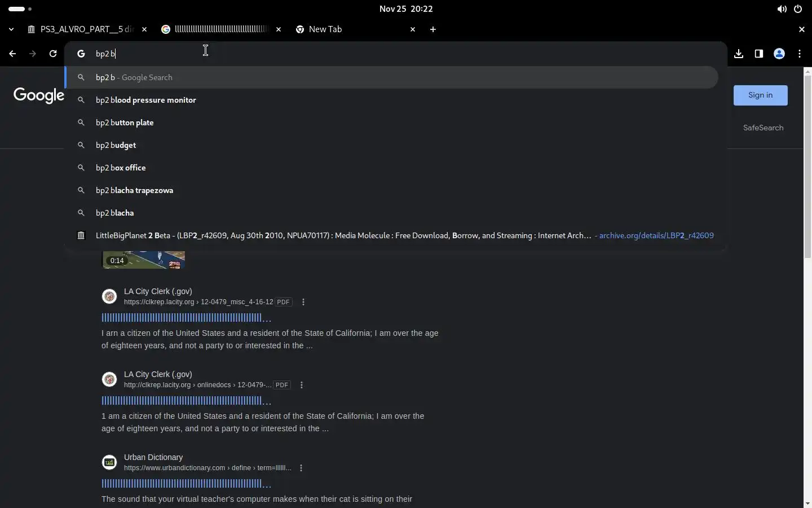Close the PS3_ALVRO_PART__5 tab
This screenshot has width=812, height=508.
pos(144,29)
